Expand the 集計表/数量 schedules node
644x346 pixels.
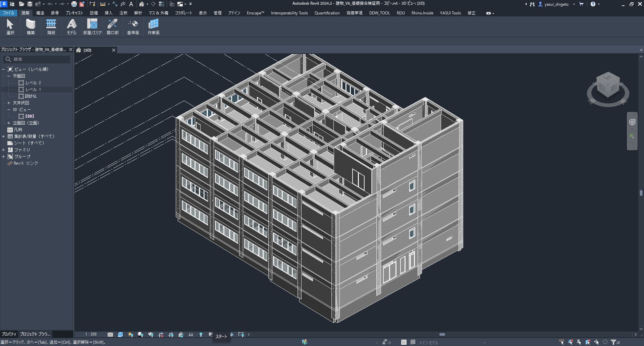(x=3, y=136)
